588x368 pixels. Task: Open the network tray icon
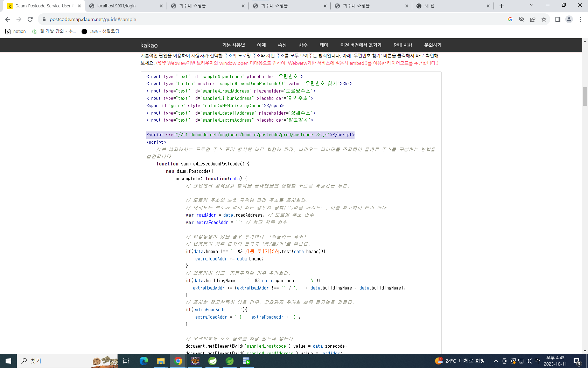pos(521,361)
